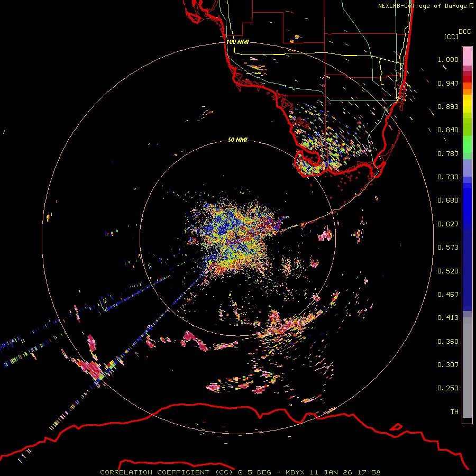Click the 11 JAN 26 date text
The width and height of the screenshot is (476, 476).
point(331,472)
